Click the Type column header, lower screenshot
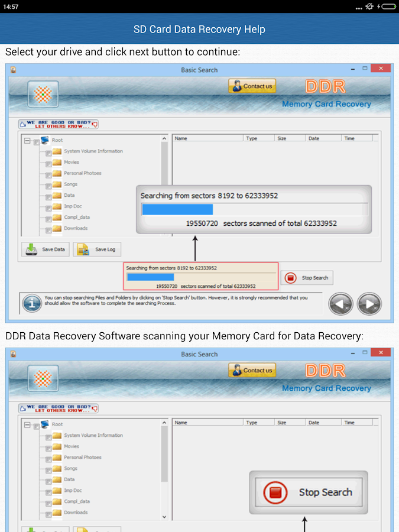This screenshot has width=399, height=532. pos(258,423)
